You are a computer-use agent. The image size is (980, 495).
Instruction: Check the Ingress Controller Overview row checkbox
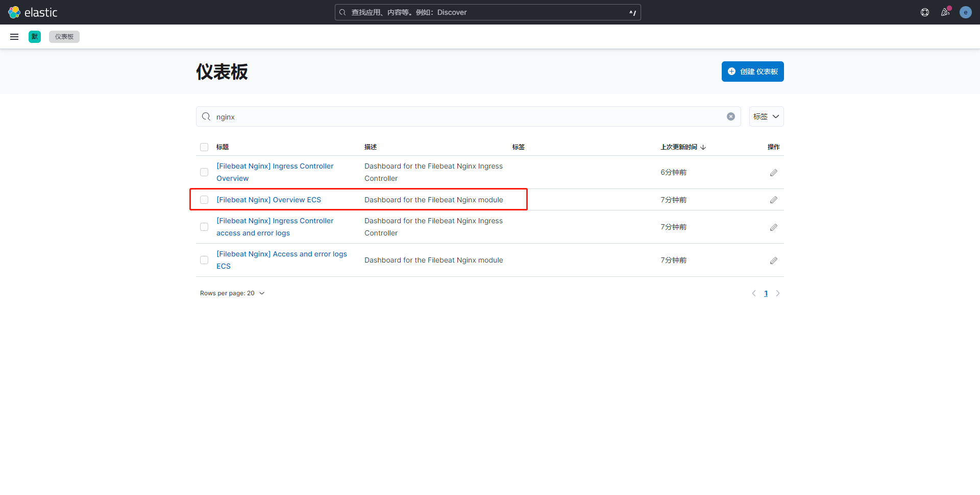[204, 172]
